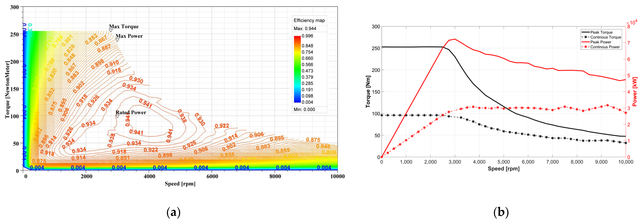Click the 0.922 contour label
This screenshot has width=644, height=222.
click(x=222, y=126)
